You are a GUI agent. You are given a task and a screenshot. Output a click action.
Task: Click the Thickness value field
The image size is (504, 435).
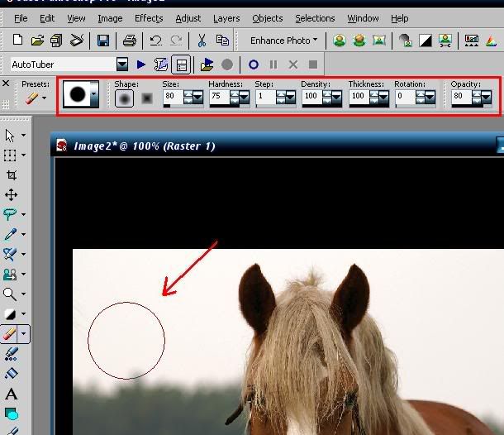[x=359, y=96]
